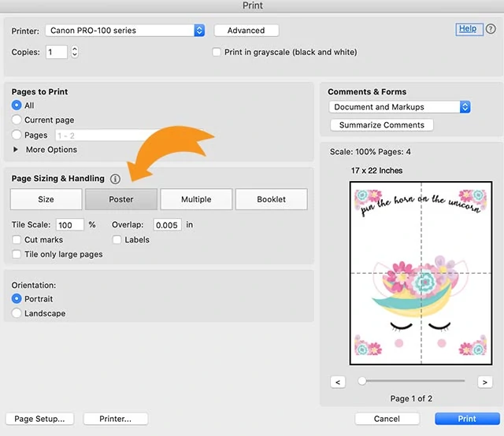Expand the More Options disclosure triangle
This screenshot has height=436, width=504.
(16, 150)
